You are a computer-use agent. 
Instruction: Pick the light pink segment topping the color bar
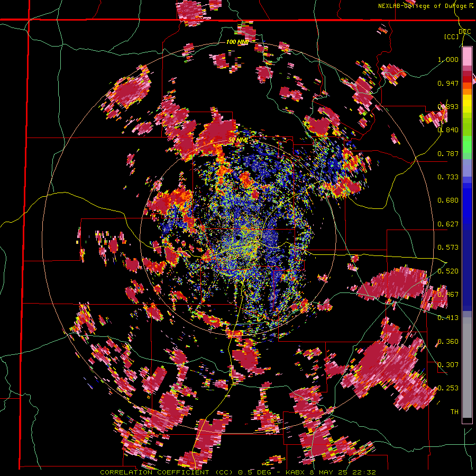click(x=467, y=57)
